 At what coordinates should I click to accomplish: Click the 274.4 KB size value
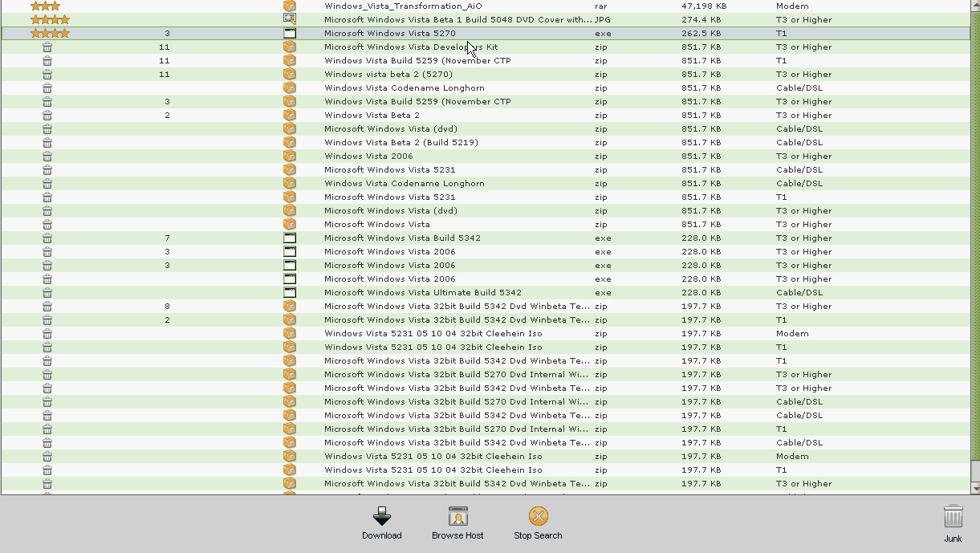tap(701, 19)
